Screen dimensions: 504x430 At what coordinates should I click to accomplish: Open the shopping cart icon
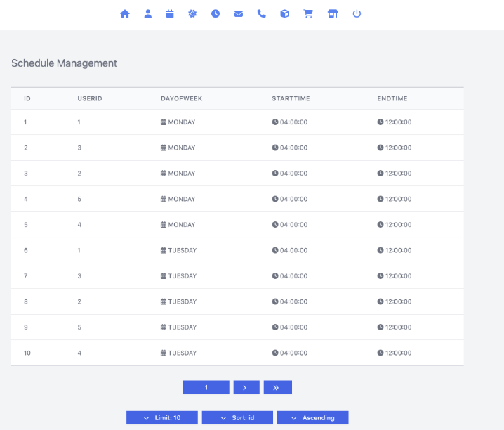(307, 13)
